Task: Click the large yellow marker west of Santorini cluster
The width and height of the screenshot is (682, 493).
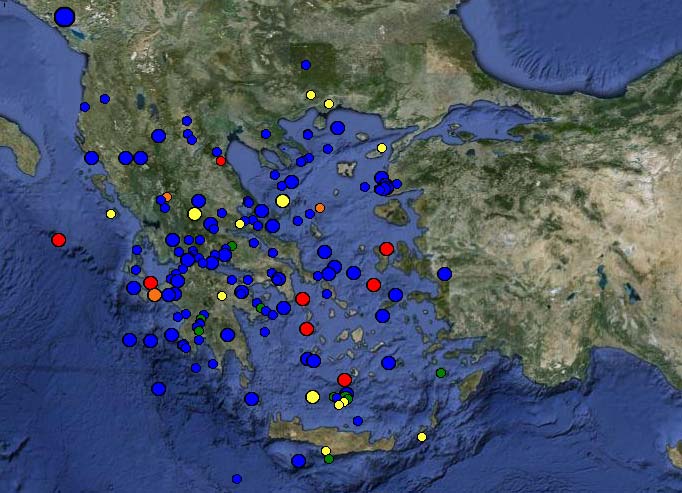Action: (313, 397)
